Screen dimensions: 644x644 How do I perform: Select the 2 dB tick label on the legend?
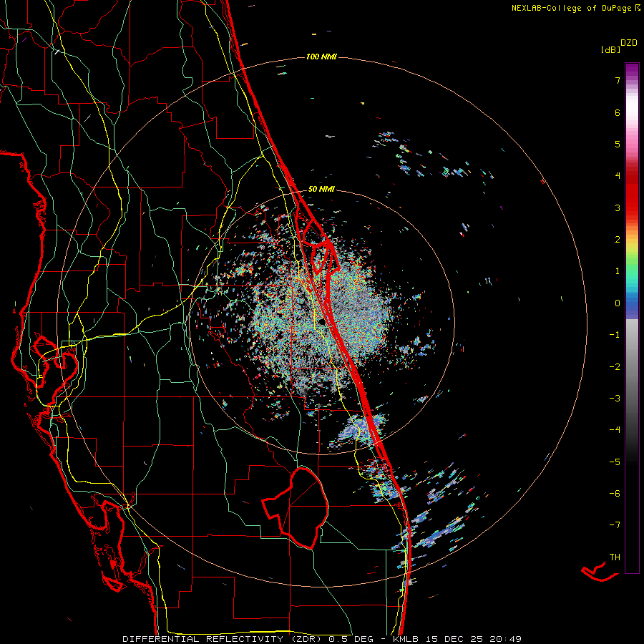tap(618, 240)
